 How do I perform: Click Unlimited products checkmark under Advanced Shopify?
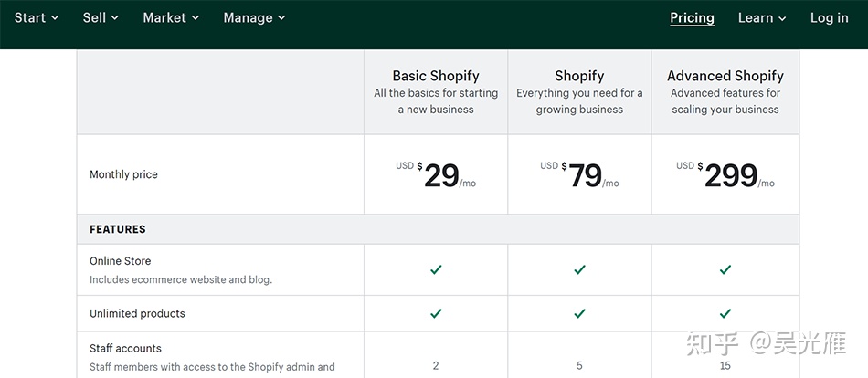pos(725,313)
